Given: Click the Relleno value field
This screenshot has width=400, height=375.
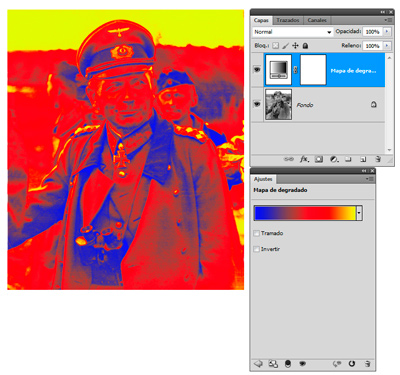Looking at the screenshot, I should pos(372,46).
